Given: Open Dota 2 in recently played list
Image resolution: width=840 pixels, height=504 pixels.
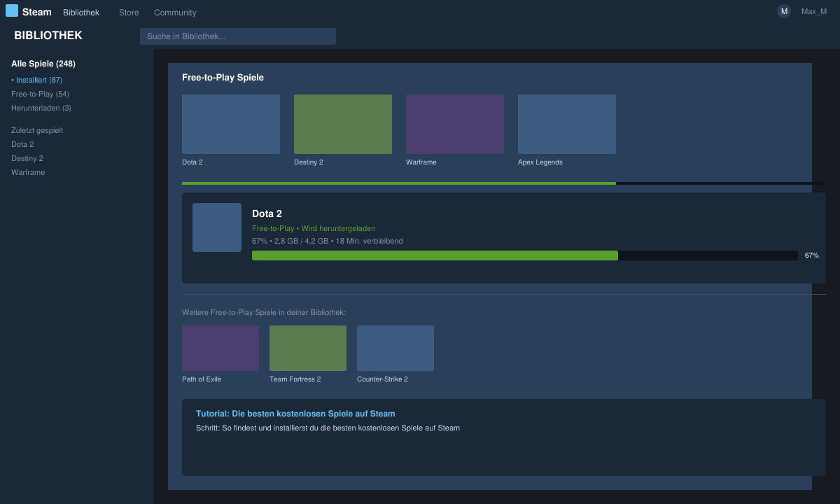Looking at the screenshot, I should (x=22, y=144).
